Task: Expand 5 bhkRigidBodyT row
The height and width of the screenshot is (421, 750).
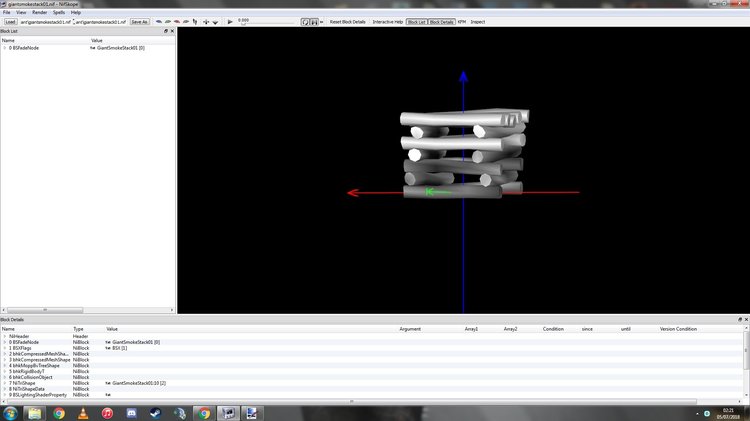Action: (x=5, y=371)
